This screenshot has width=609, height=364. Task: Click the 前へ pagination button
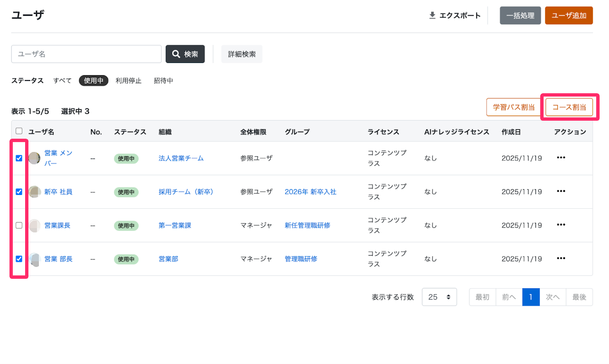[x=509, y=297]
